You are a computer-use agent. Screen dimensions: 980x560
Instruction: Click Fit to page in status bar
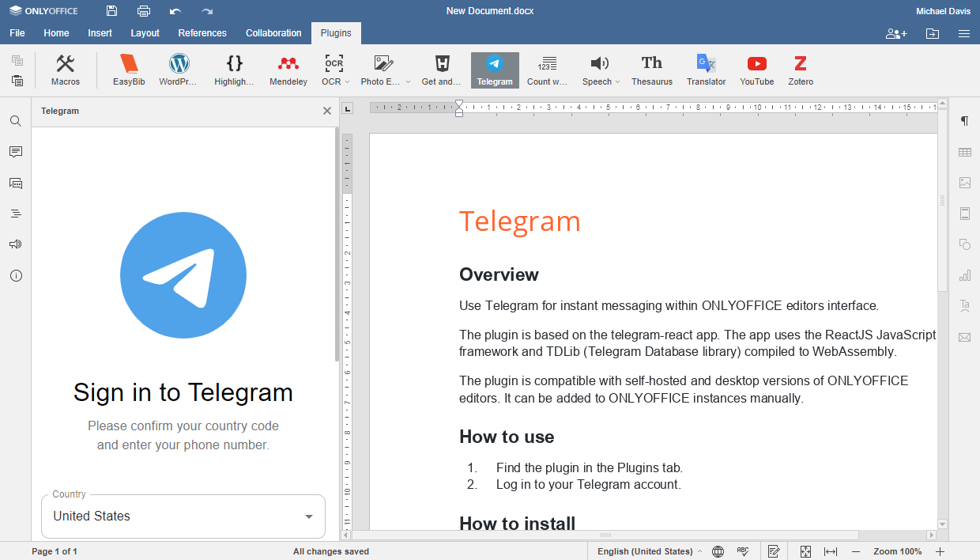click(x=805, y=551)
